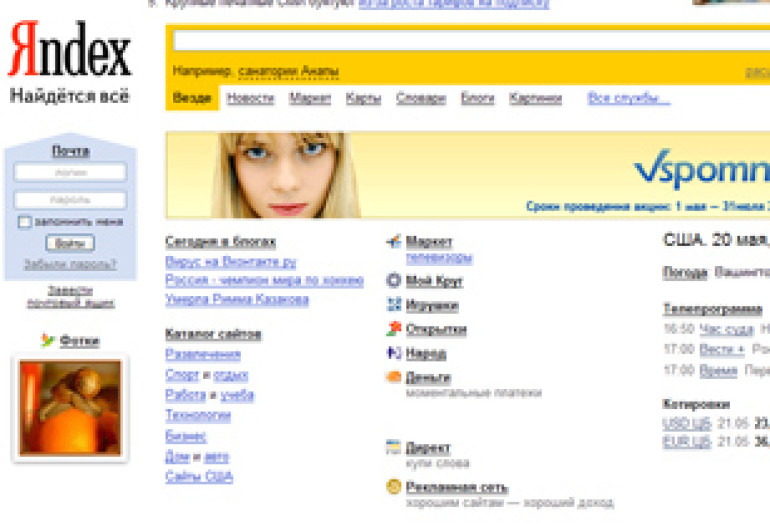Click the Народ service icon

[393, 353]
